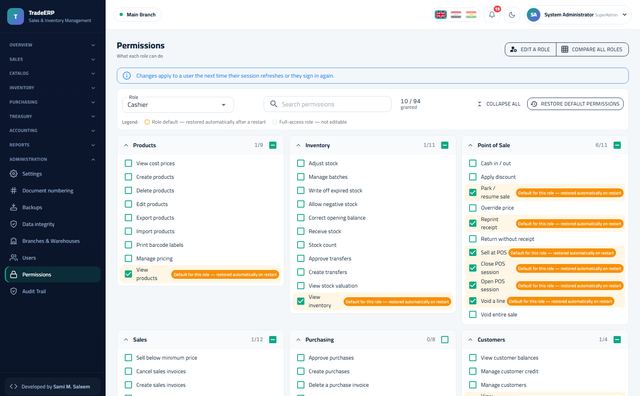Viewport: 640px width, 396px height.
Task: Uncheck Sell at POS permission
Action: click(473, 252)
